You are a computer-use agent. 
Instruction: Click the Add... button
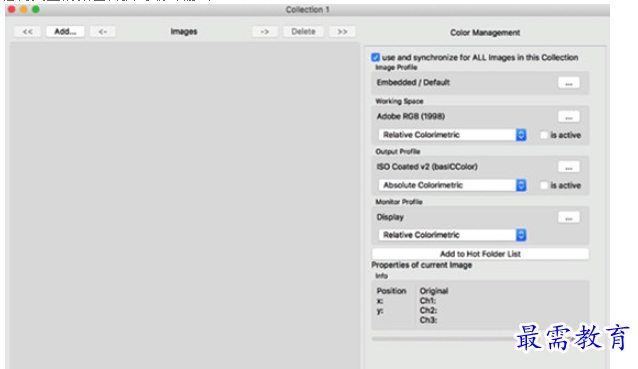coord(65,32)
